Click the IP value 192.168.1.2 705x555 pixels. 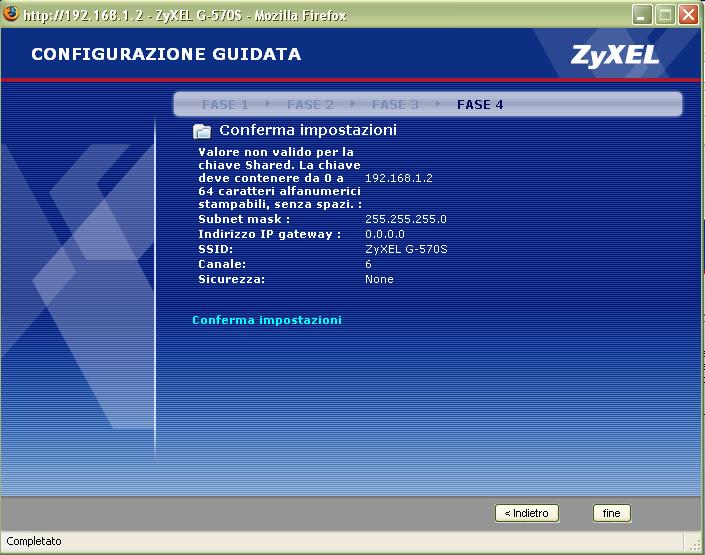(x=399, y=178)
